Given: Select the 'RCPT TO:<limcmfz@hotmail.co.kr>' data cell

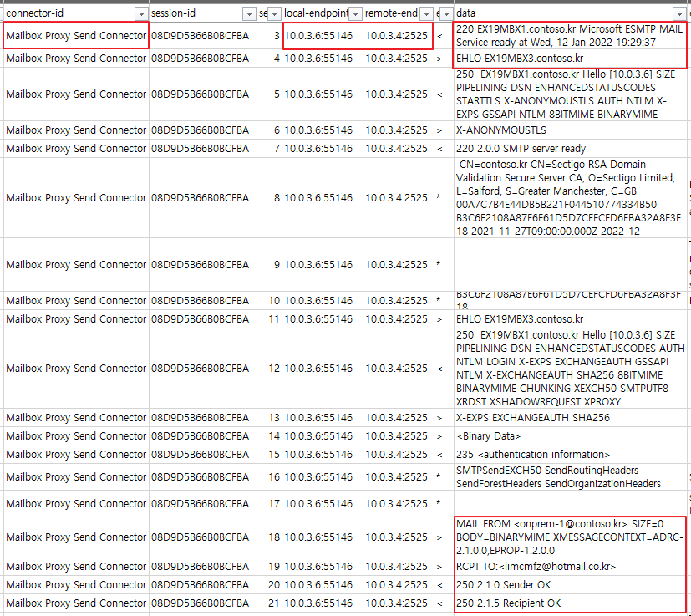Looking at the screenshot, I should coord(570,566).
